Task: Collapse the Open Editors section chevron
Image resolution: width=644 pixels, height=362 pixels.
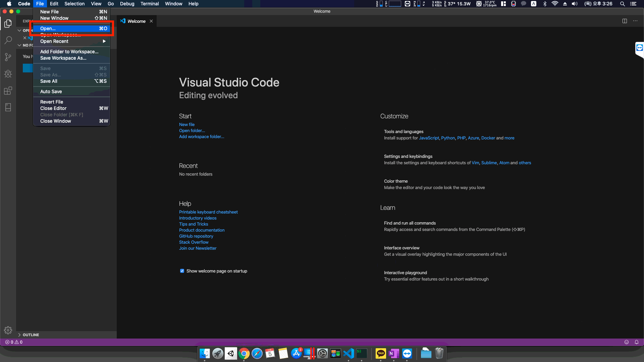Action: [x=19, y=31]
